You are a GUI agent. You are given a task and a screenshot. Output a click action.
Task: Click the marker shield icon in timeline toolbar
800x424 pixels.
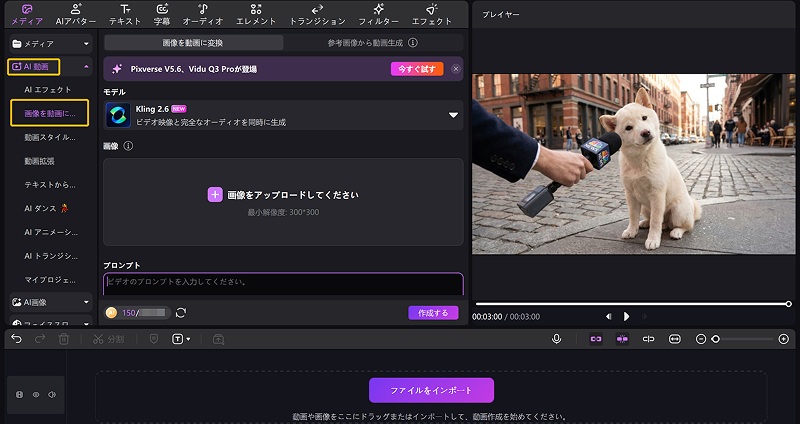click(x=154, y=339)
